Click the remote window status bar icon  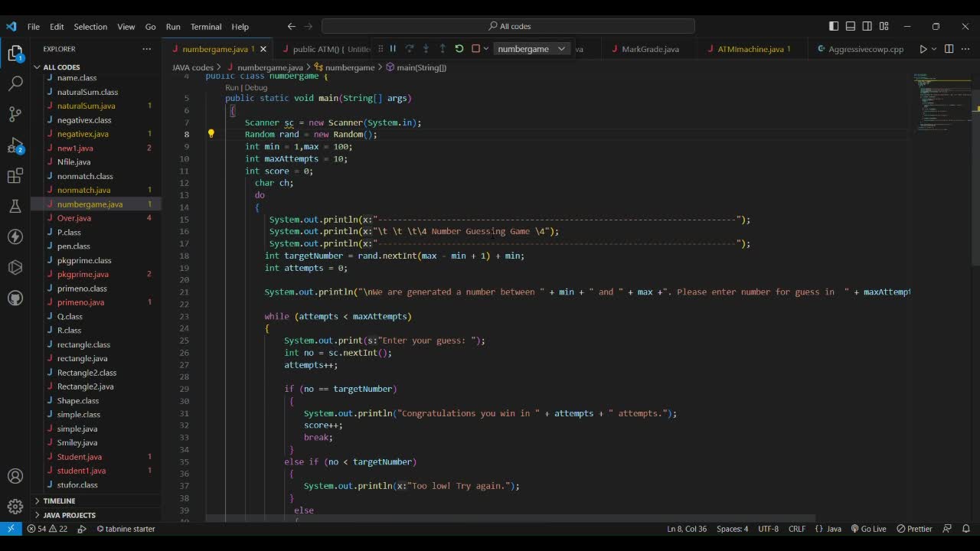[11, 529]
